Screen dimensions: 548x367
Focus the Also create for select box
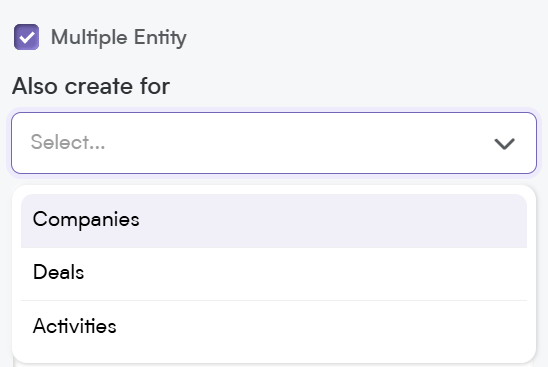click(x=274, y=143)
